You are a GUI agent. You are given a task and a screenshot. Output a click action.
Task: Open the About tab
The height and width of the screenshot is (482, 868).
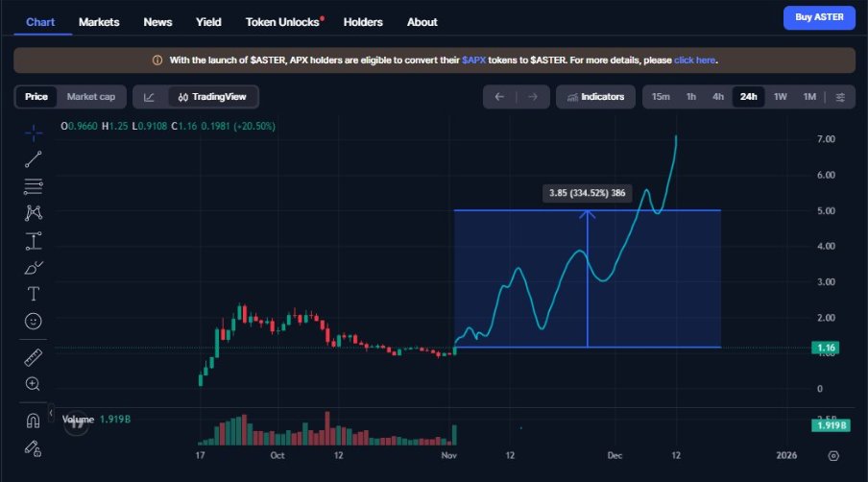tap(422, 22)
